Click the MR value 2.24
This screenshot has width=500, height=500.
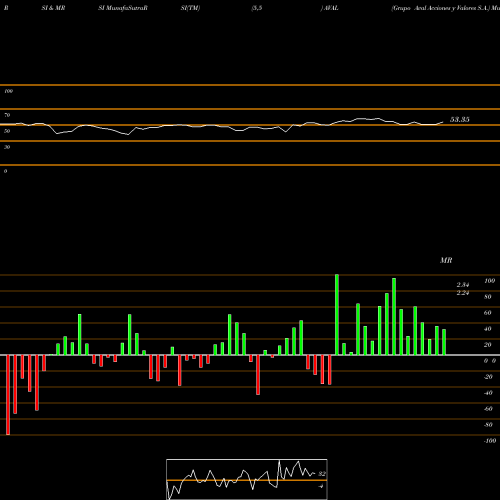463,293
